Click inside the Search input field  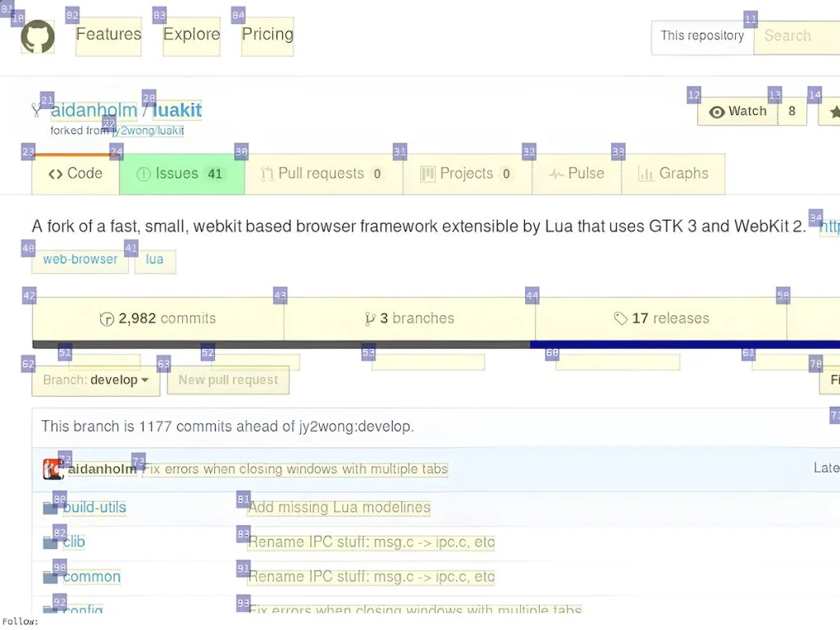tap(800, 36)
